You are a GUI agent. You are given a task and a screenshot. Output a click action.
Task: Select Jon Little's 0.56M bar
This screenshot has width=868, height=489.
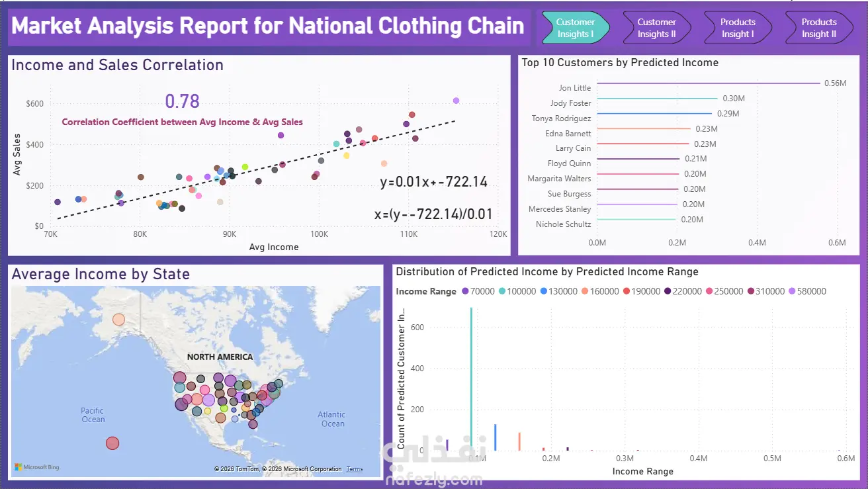pos(709,83)
